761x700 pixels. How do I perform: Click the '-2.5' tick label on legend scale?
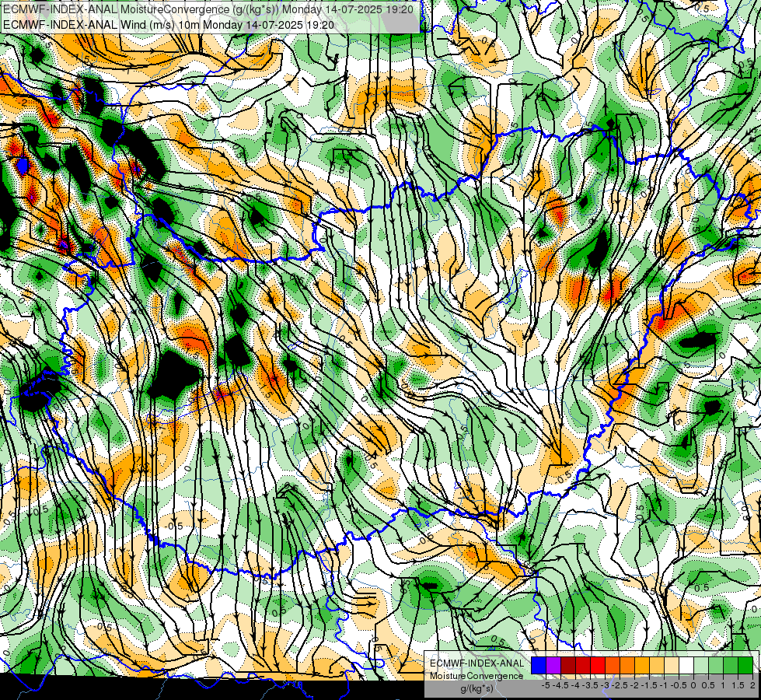pos(620,685)
